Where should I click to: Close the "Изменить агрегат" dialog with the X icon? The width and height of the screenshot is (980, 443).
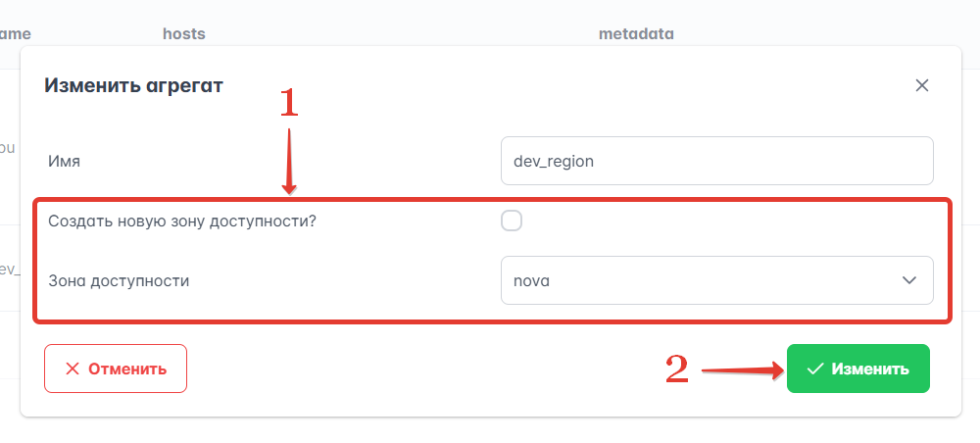(921, 85)
